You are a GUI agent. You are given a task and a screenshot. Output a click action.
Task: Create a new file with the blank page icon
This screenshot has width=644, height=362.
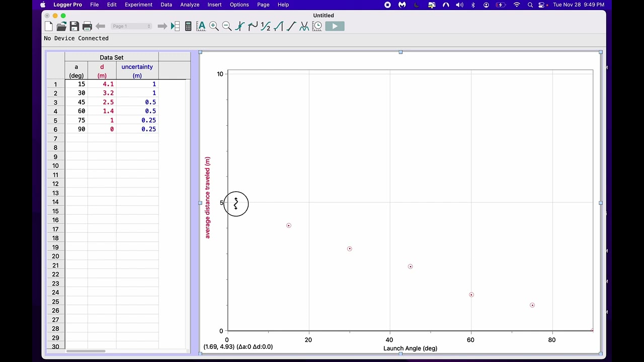(49, 26)
